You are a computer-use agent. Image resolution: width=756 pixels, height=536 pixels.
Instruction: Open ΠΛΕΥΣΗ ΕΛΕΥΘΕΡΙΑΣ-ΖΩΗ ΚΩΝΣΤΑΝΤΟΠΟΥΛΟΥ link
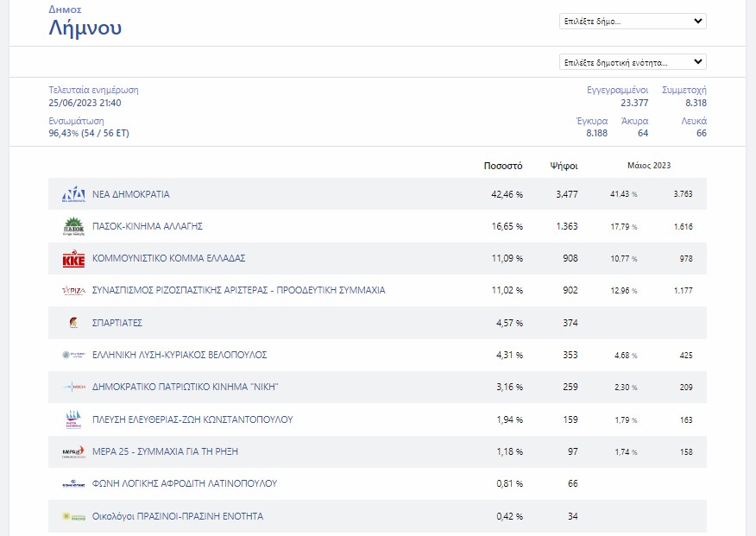[192, 419]
